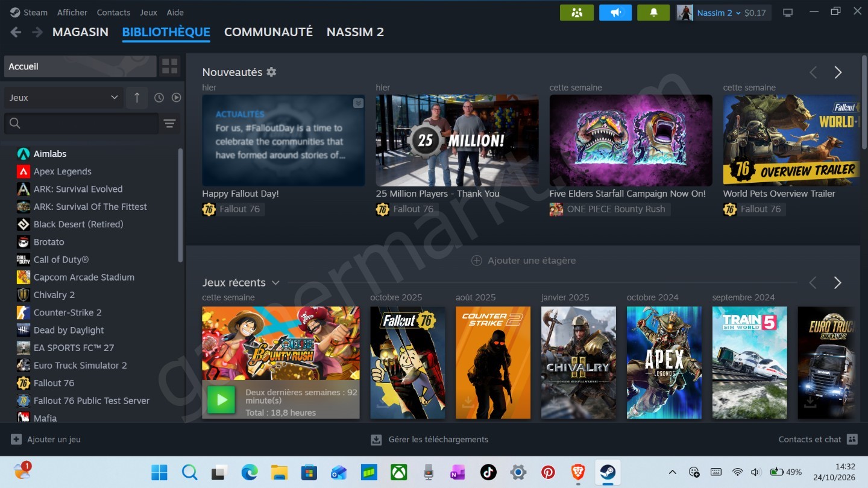Expand Jeux récents shelf dropdown
The width and height of the screenshot is (868, 488).
pos(275,283)
